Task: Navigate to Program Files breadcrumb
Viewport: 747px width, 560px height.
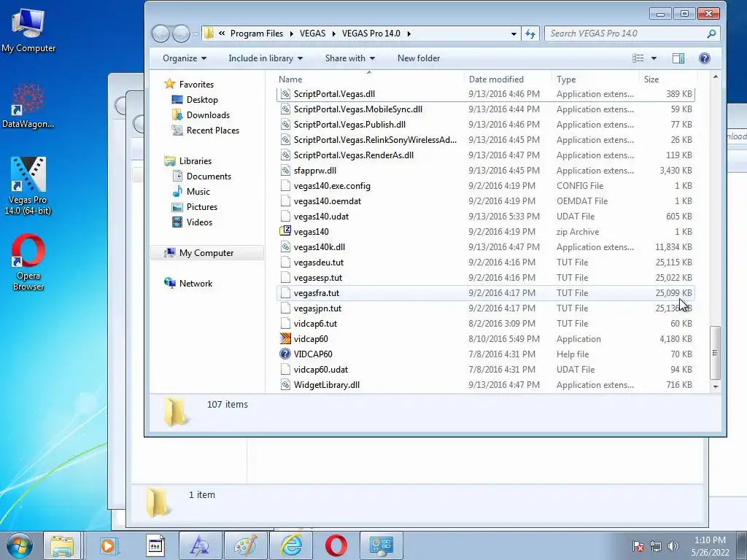Action: (x=256, y=34)
